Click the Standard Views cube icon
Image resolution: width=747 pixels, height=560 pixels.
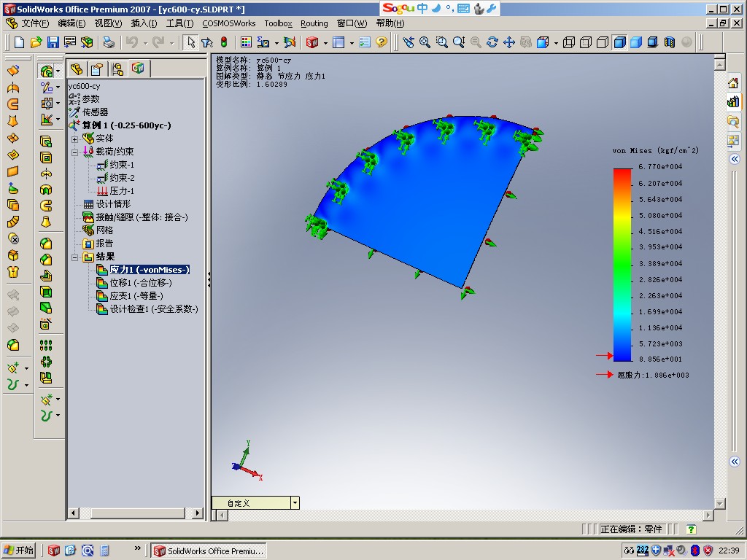click(543, 42)
